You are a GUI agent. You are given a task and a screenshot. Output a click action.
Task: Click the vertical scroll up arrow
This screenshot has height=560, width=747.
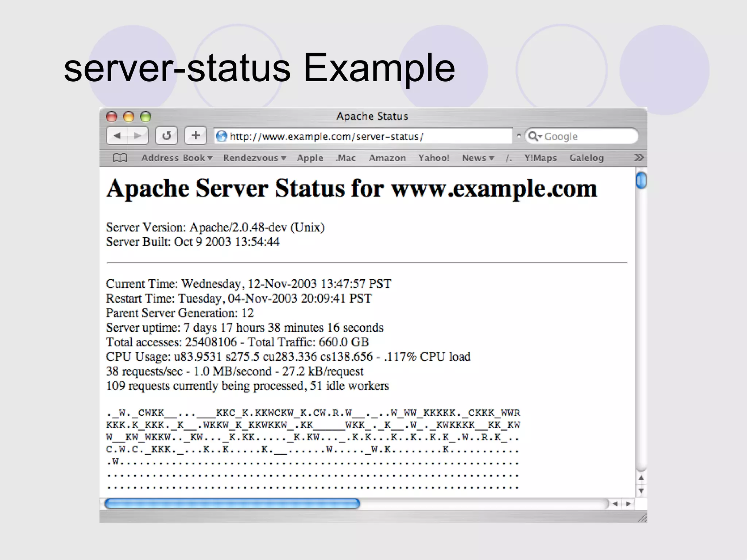click(641, 478)
